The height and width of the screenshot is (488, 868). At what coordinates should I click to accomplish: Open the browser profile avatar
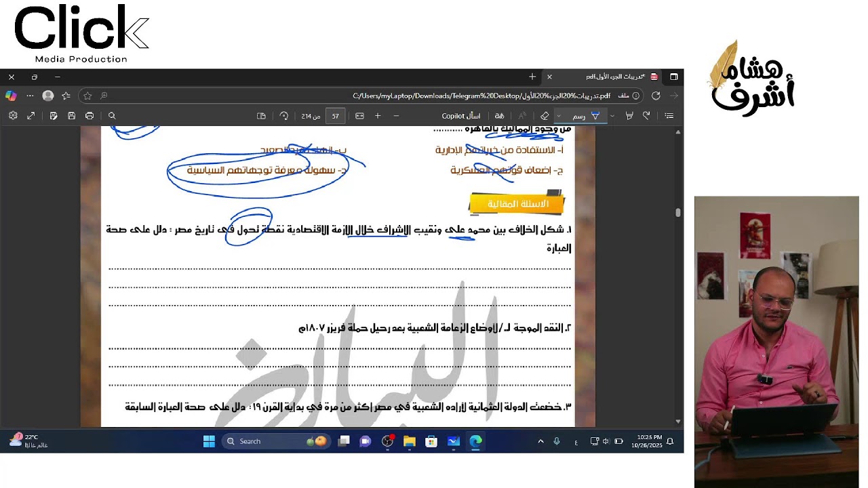48,96
